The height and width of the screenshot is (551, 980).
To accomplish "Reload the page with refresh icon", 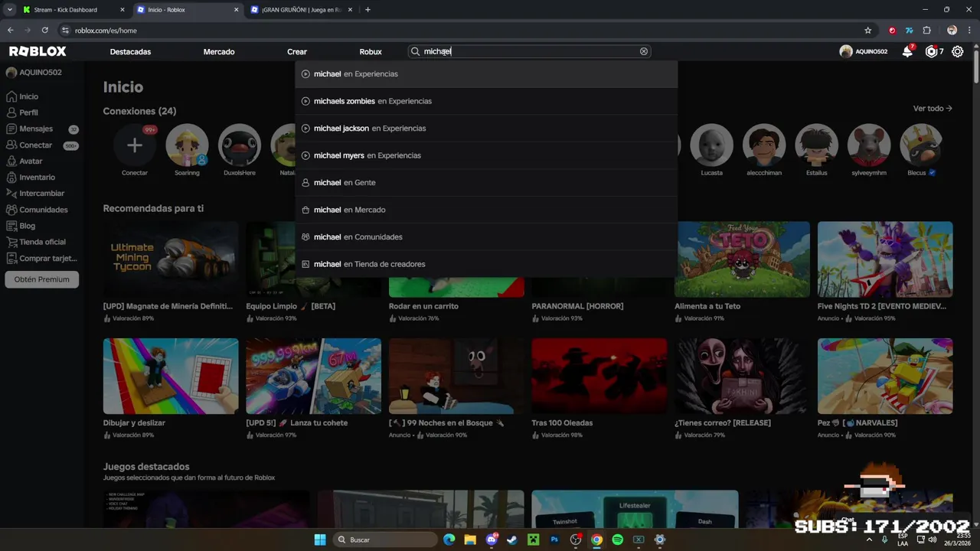I will point(45,30).
